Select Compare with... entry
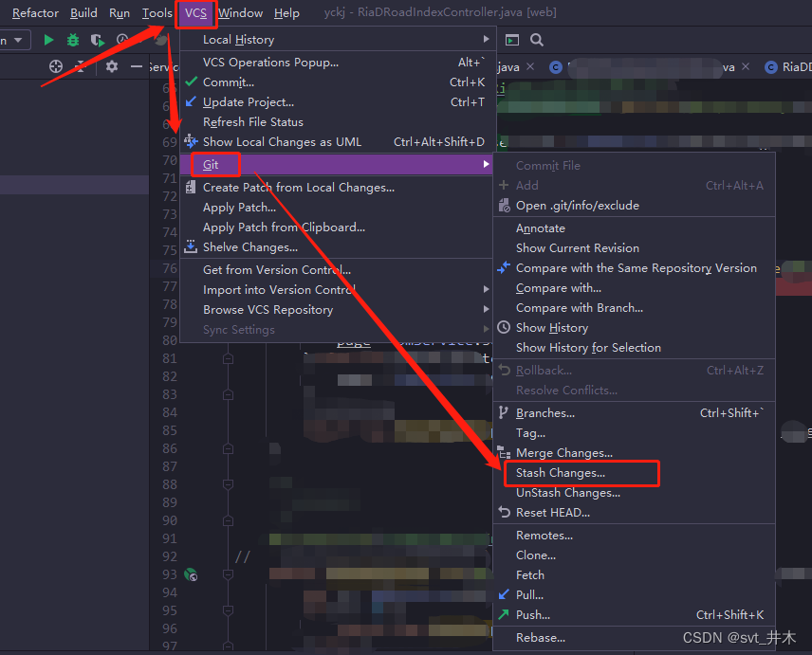 click(x=634, y=287)
